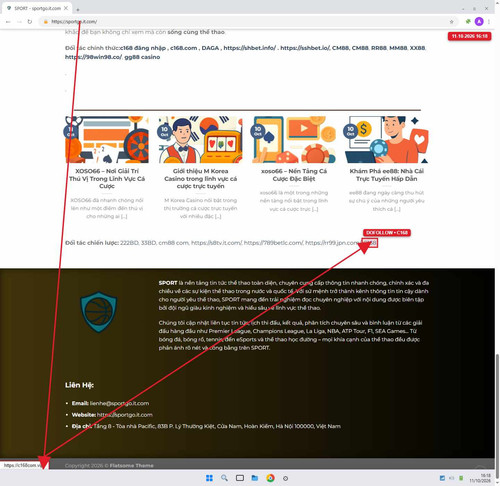Click the 'M Korea Casino nổi bật' excerpt text

pos(201,208)
